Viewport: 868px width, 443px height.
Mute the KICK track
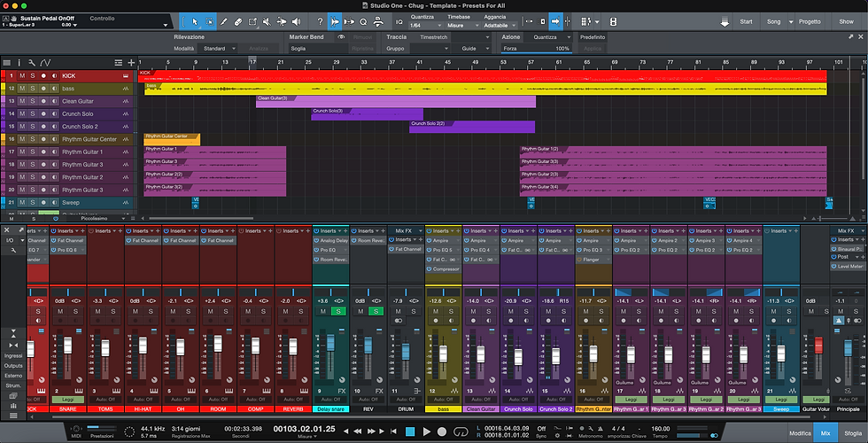click(x=22, y=76)
